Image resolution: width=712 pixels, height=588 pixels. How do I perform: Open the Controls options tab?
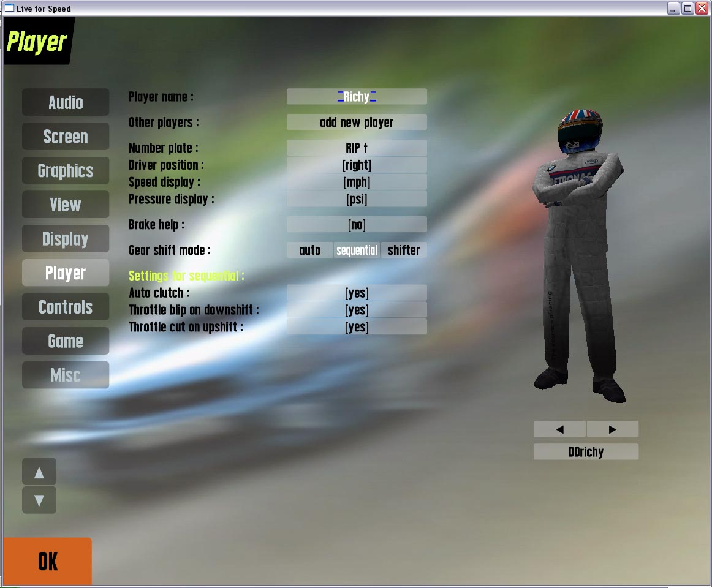[x=66, y=307]
